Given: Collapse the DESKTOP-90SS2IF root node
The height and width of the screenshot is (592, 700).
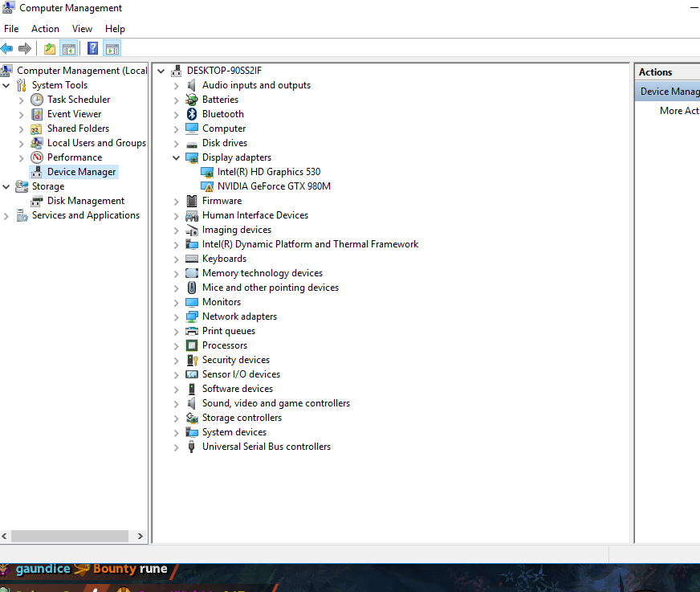Looking at the screenshot, I should pyautogui.click(x=161, y=71).
